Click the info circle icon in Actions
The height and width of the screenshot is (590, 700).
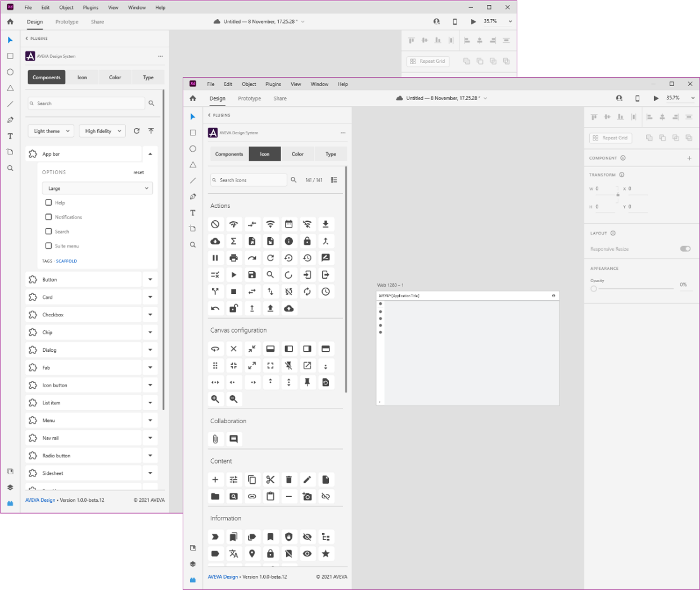[288, 241]
